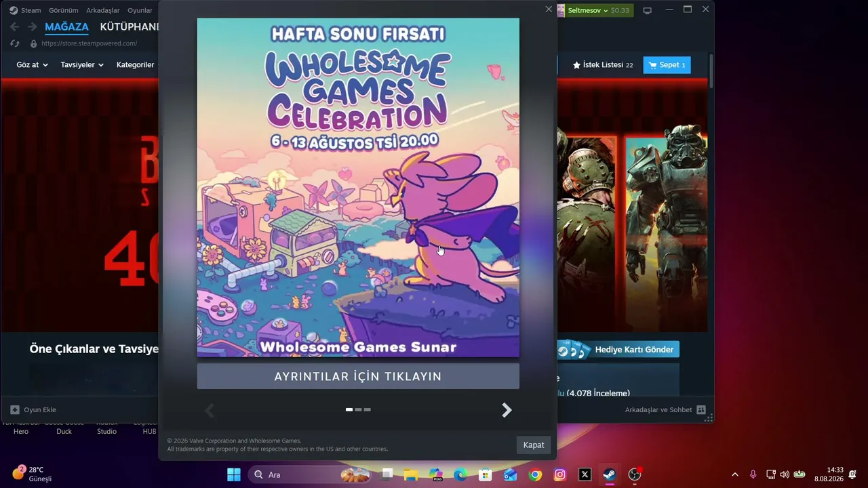Open the Windows Start menu
The width and height of the screenshot is (868, 488).
click(234, 474)
